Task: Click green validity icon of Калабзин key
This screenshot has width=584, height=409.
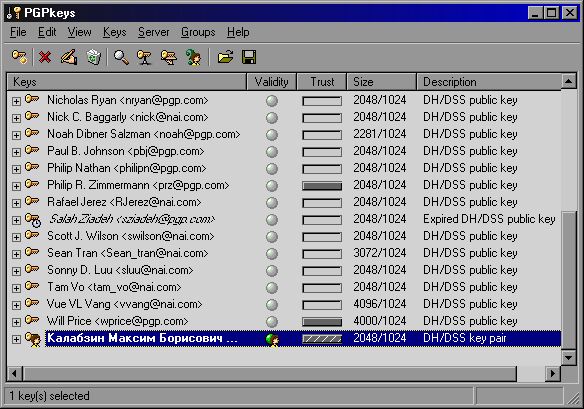Action: 272,339
